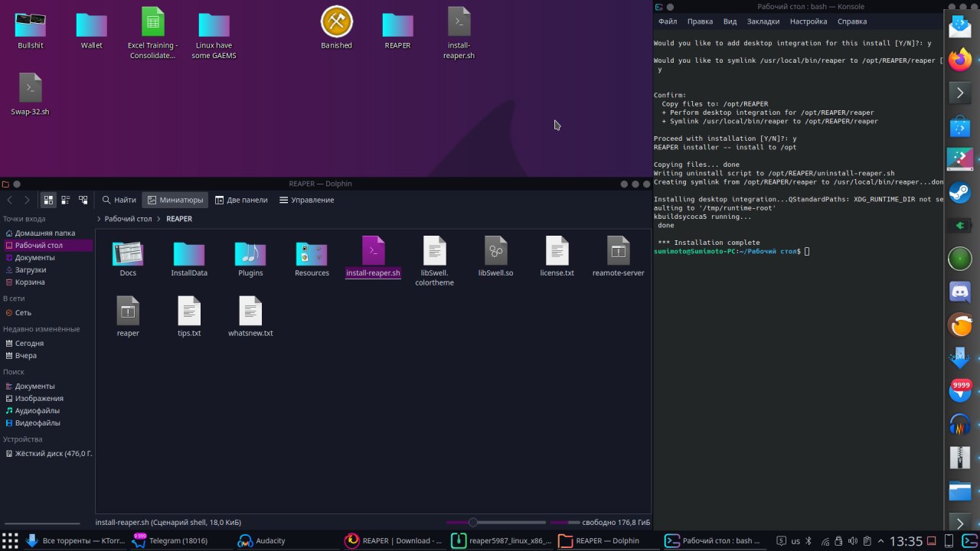Switch Dolphin to compact view mode
The image size is (980, 551).
(66, 200)
